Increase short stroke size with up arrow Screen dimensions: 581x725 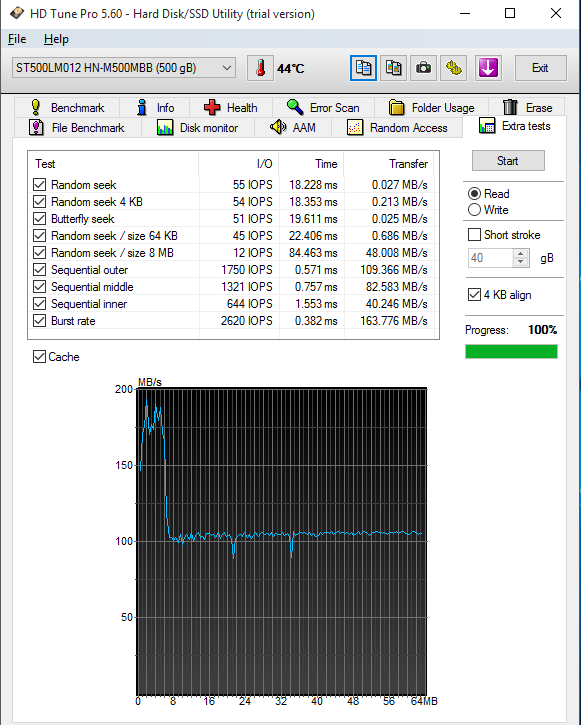(x=520, y=253)
